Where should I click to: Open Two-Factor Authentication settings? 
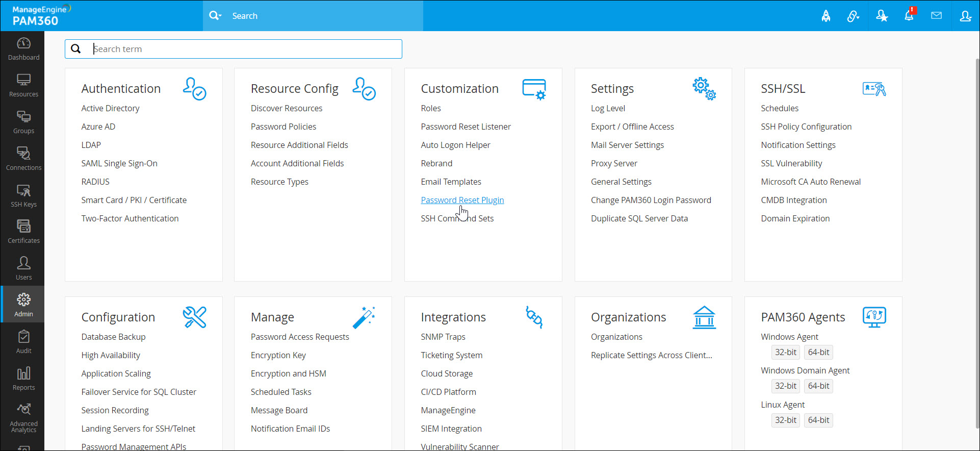tap(130, 218)
